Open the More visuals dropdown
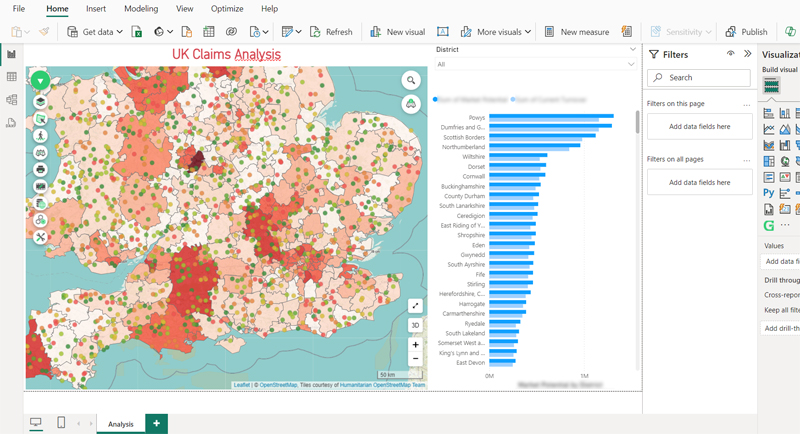 [495, 32]
